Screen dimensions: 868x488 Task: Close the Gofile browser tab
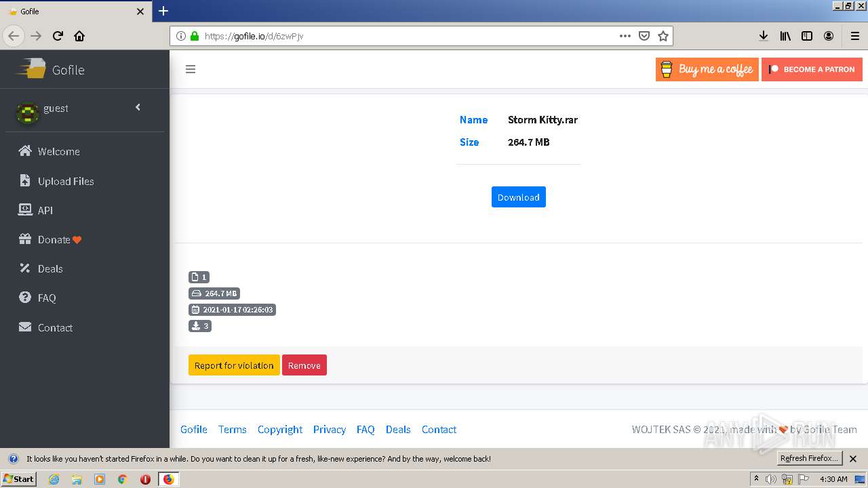(x=140, y=12)
